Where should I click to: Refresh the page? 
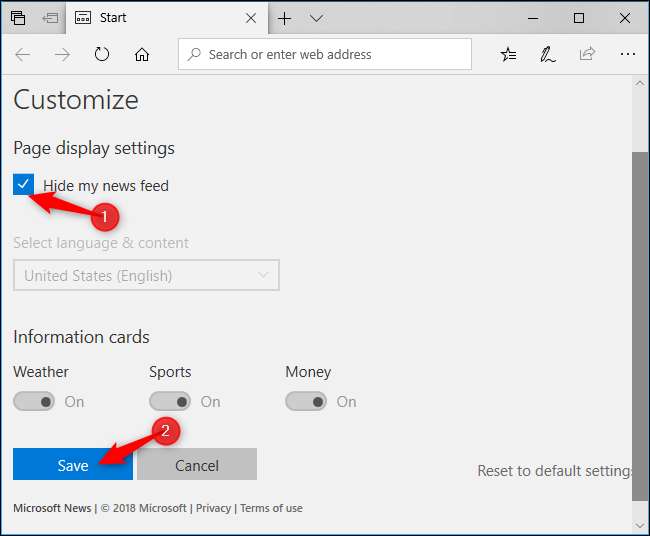pos(102,54)
